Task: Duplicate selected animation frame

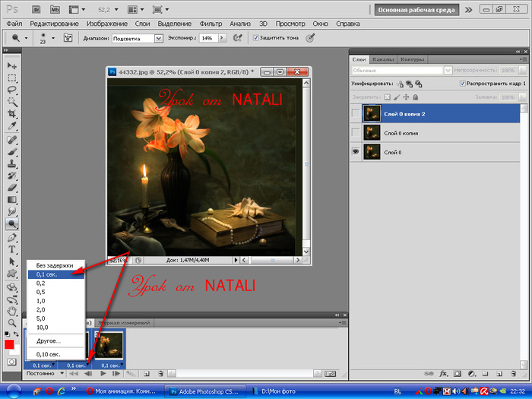Action: [147, 374]
